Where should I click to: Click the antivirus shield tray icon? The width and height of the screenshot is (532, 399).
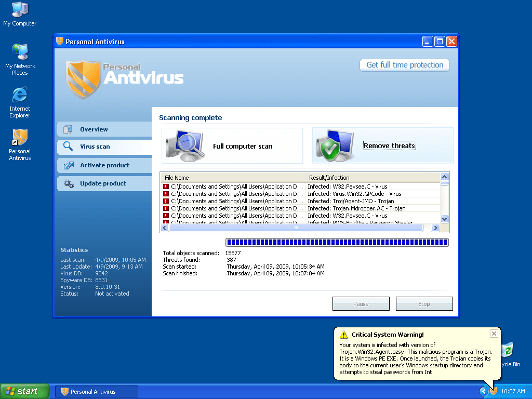pyautogui.click(x=494, y=391)
